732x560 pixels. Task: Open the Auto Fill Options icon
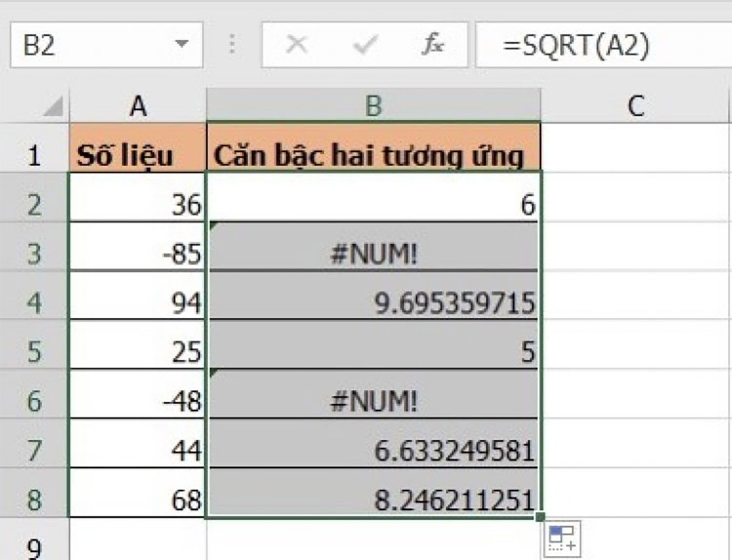tap(562, 539)
